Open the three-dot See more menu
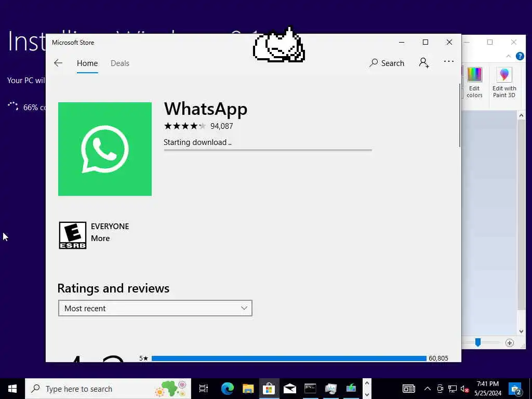532x399 pixels. pyautogui.click(x=448, y=61)
